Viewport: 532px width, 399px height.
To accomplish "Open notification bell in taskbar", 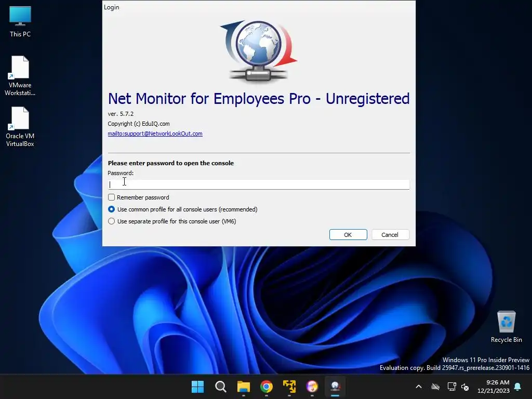I will click(518, 387).
